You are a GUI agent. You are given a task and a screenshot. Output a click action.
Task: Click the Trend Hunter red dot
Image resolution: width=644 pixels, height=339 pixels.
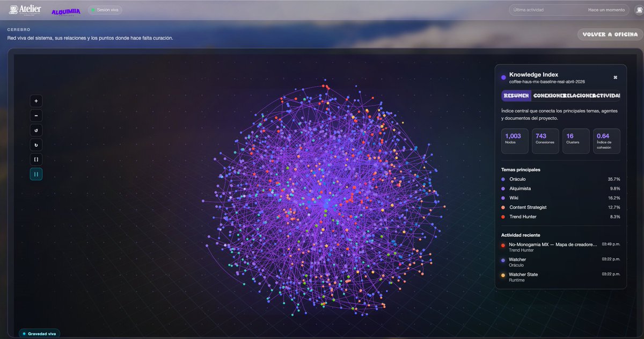503,217
